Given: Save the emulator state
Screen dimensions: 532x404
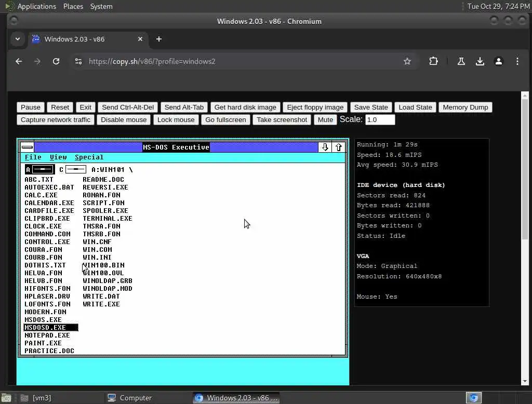Looking at the screenshot, I should click(371, 107).
